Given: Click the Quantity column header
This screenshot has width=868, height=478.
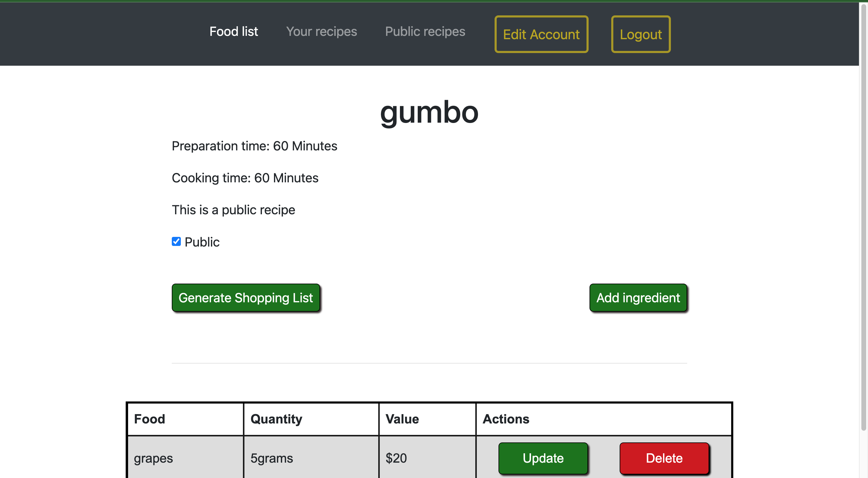Looking at the screenshot, I should coord(276,419).
